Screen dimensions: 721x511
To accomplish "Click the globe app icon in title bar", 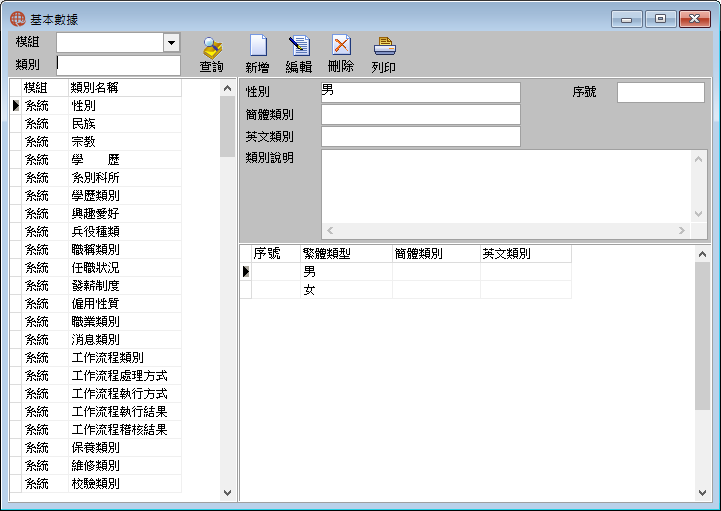I will (x=17, y=19).
